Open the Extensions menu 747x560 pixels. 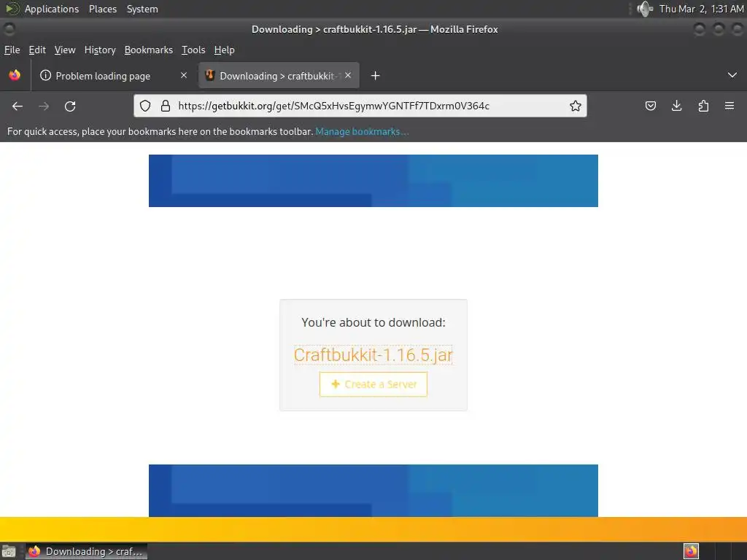[703, 106]
